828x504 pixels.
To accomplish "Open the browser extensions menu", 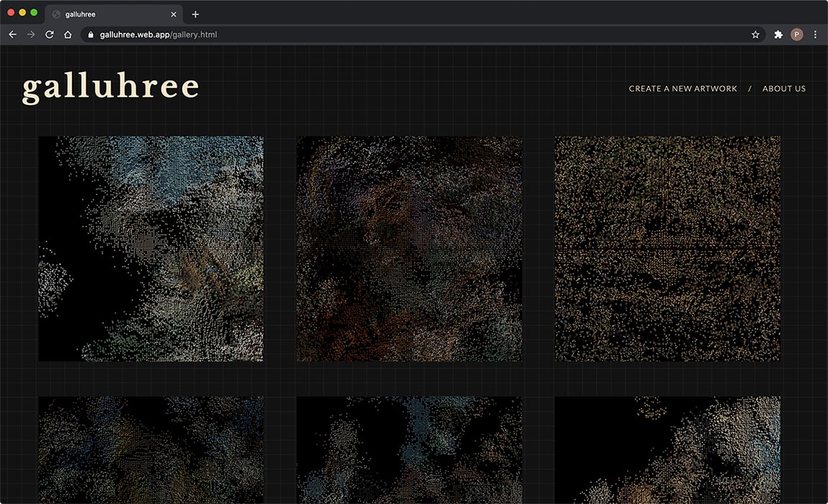I will click(778, 35).
